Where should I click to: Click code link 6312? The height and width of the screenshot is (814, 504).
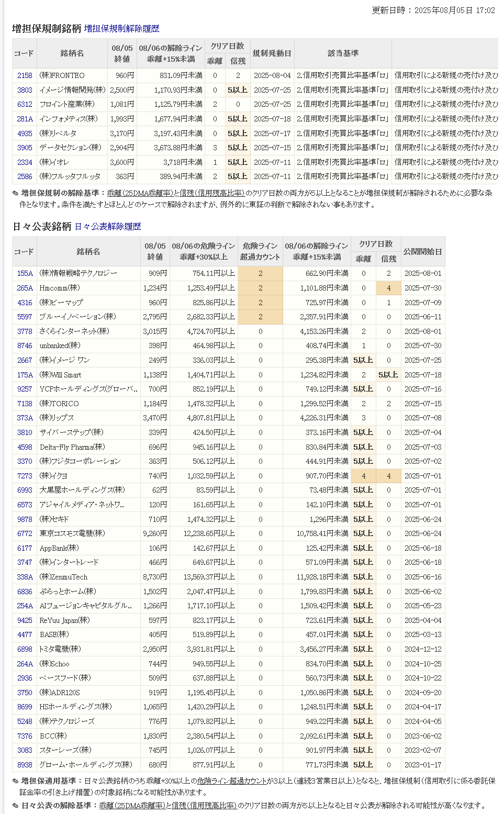click(25, 104)
